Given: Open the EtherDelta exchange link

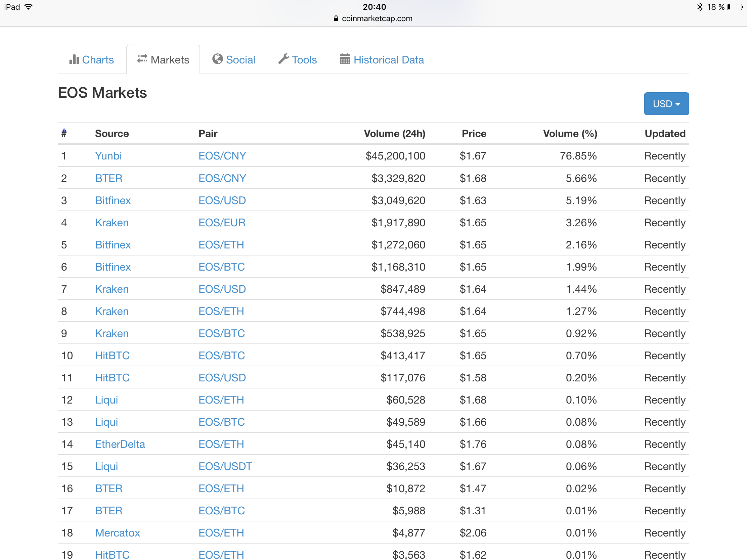Looking at the screenshot, I should point(120,444).
